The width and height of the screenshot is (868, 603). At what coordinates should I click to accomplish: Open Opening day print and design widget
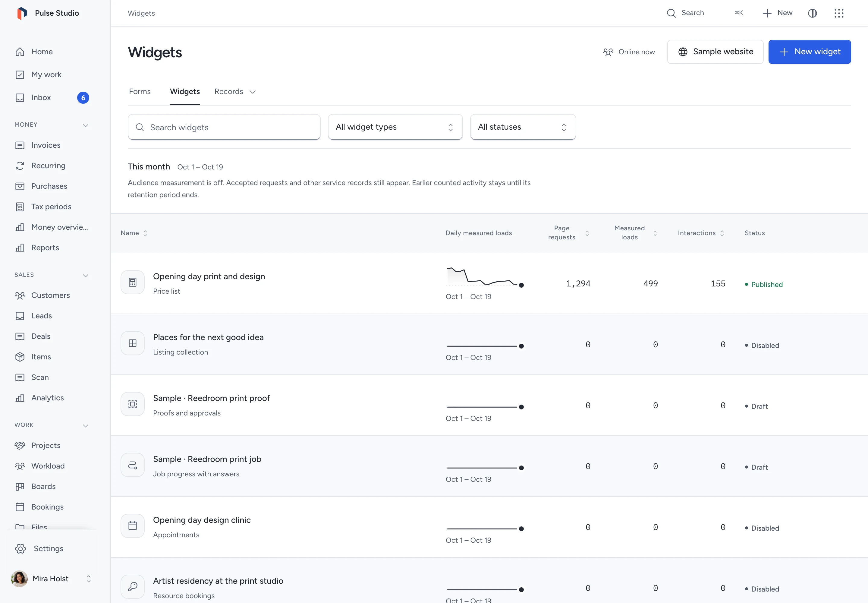[209, 276]
